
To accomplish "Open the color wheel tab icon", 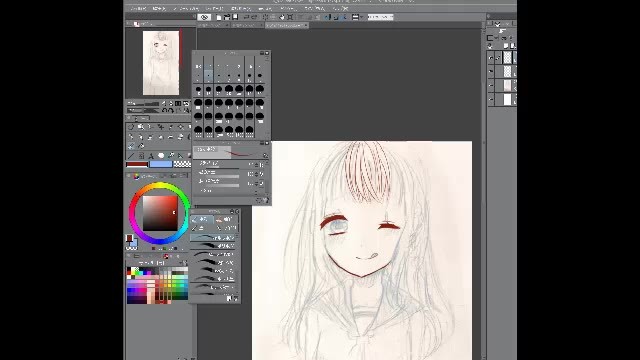I will (136, 176).
